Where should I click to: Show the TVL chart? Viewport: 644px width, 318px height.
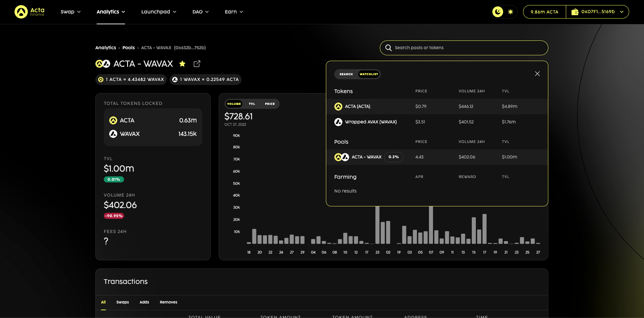click(252, 104)
